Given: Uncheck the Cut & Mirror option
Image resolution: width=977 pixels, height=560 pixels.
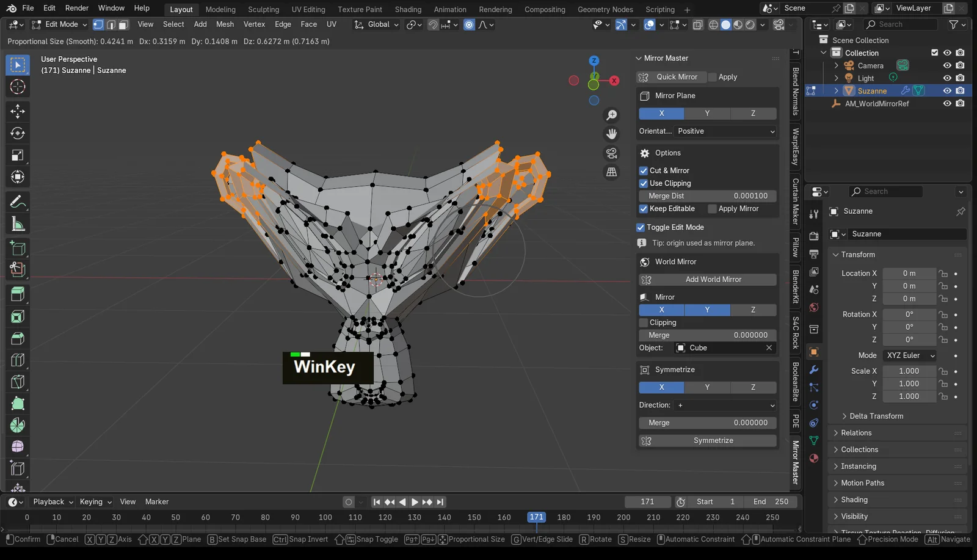Looking at the screenshot, I should (644, 170).
